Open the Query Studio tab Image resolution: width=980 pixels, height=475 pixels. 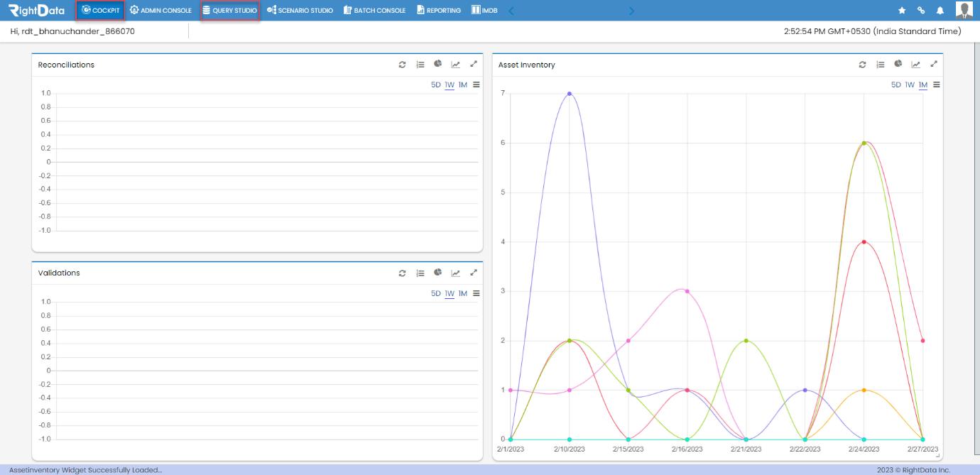[x=229, y=11]
